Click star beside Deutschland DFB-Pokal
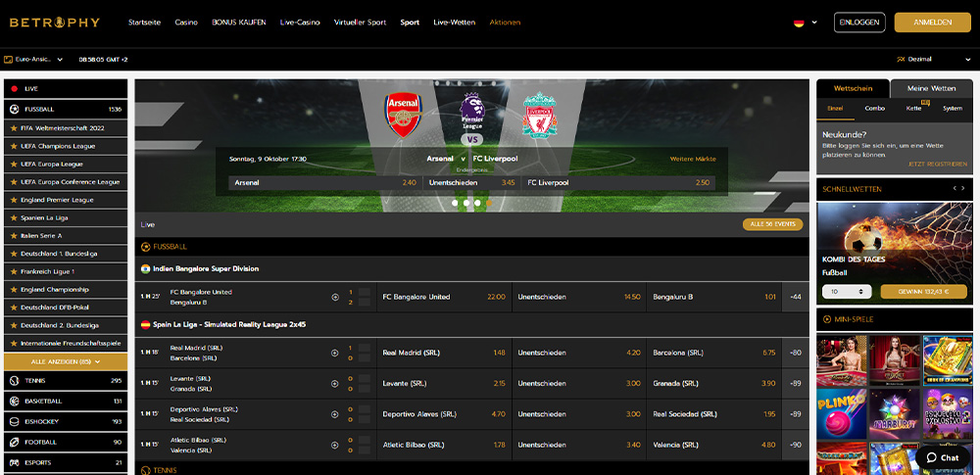The image size is (980, 475). pyautogui.click(x=14, y=309)
